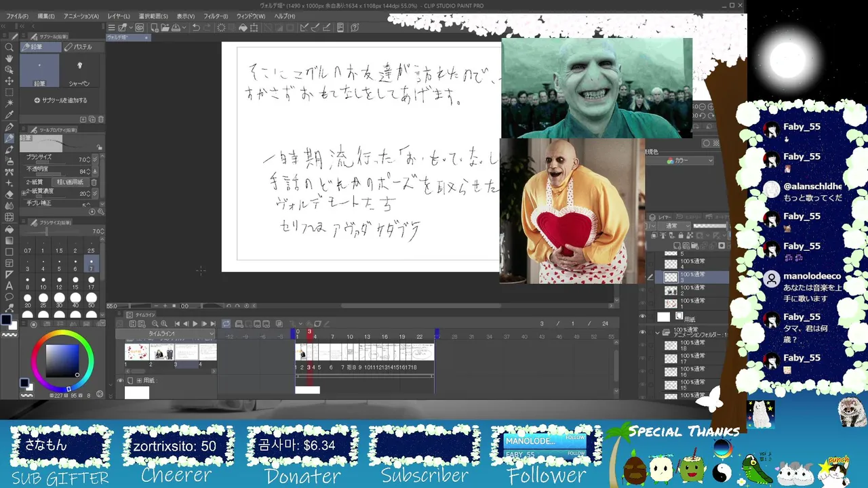Select the シャーペン sub tool
868x488 pixels.
[79, 71]
